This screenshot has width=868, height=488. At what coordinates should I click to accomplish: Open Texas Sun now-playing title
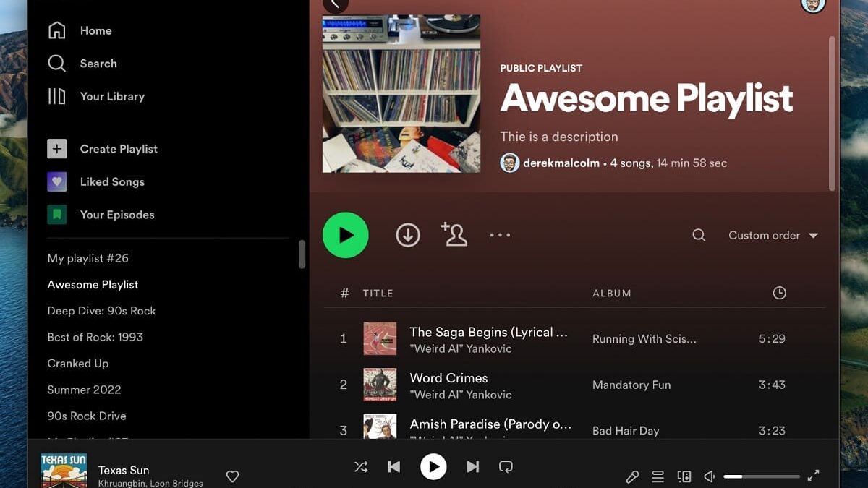coord(124,470)
